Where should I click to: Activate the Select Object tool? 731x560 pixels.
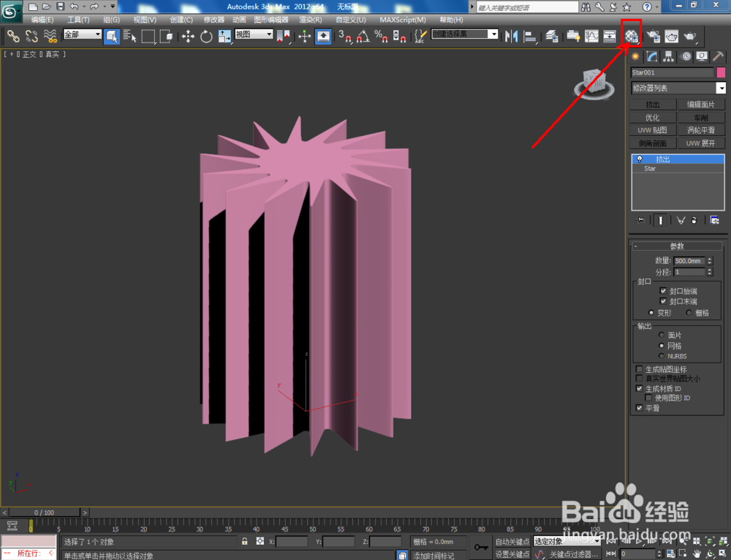111,36
